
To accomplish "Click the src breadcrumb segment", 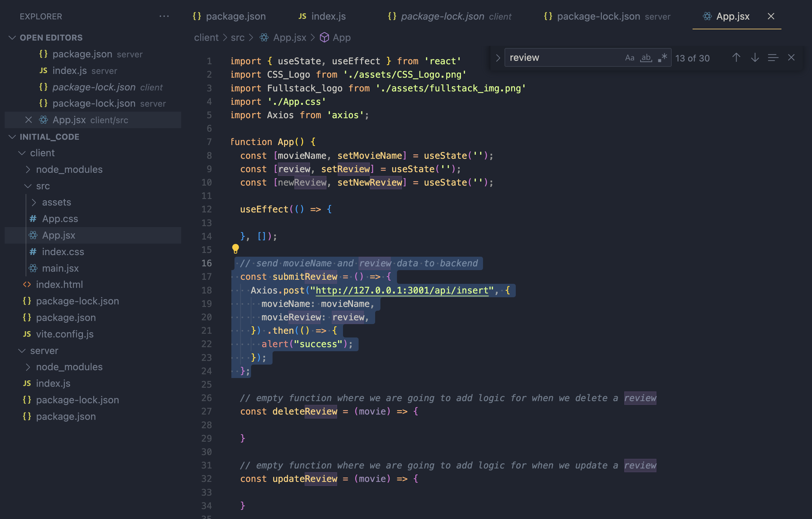I will tap(237, 37).
